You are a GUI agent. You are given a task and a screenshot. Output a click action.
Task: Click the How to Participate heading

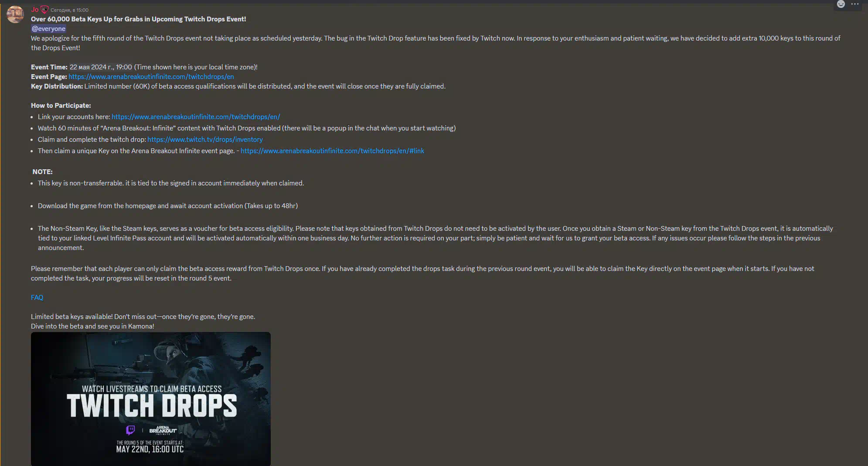point(61,106)
